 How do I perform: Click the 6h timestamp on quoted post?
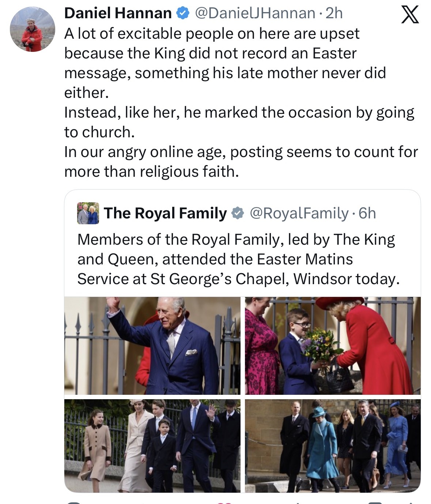pos(367,213)
